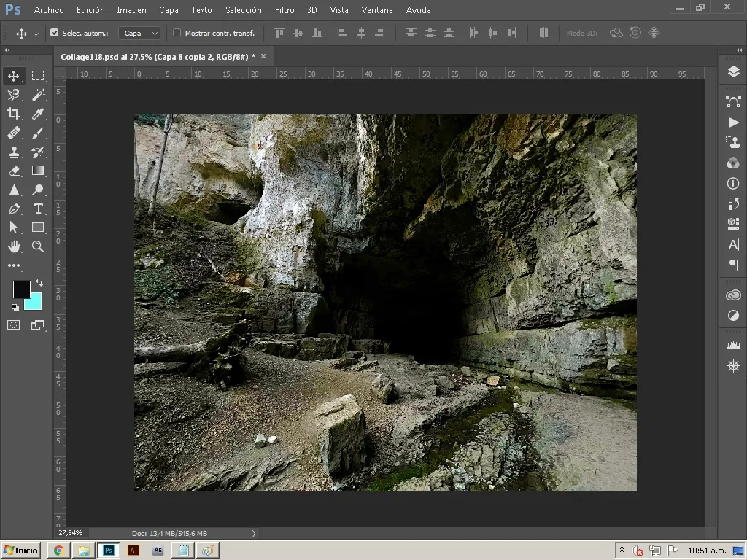Select the Zoom tool
This screenshot has width=747, height=560.
(x=38, y=246)
